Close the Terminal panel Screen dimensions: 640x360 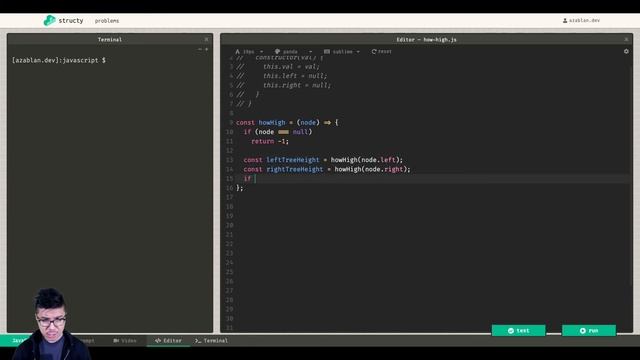tap(206, 40)
